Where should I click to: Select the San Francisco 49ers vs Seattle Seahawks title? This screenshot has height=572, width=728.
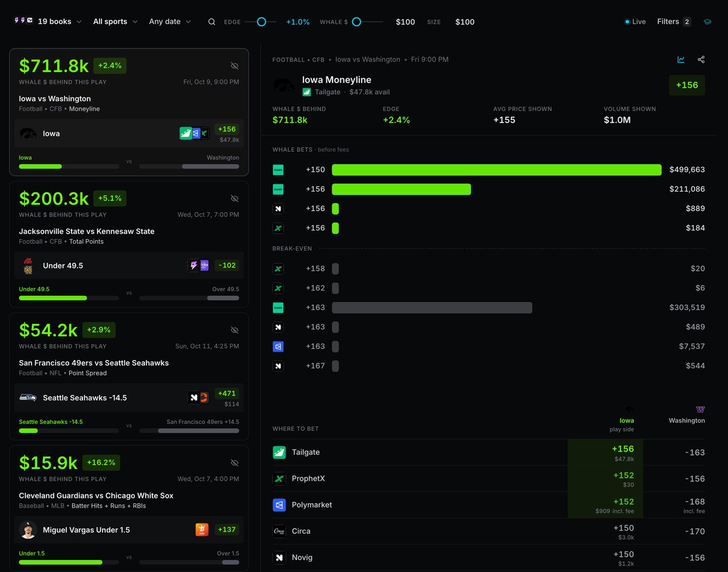pyautogui.click(x=94, y=363)
